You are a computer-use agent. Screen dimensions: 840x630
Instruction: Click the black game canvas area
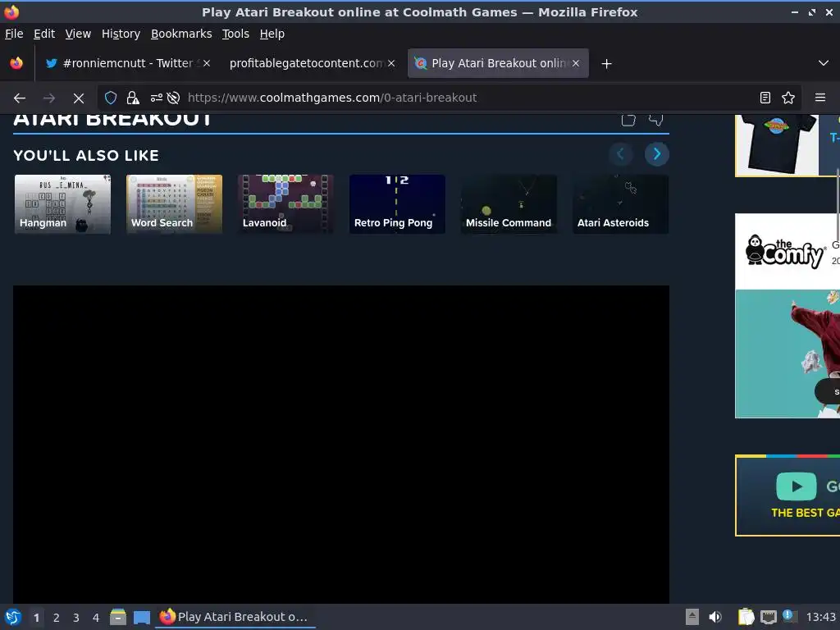pos(341,445)
